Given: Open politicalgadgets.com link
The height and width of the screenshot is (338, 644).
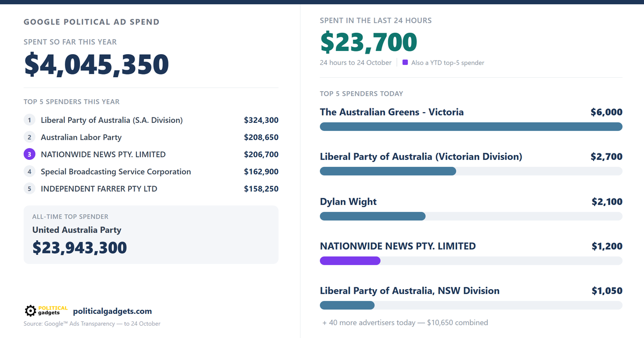Looking at the screenshot, I should [112, 311].
